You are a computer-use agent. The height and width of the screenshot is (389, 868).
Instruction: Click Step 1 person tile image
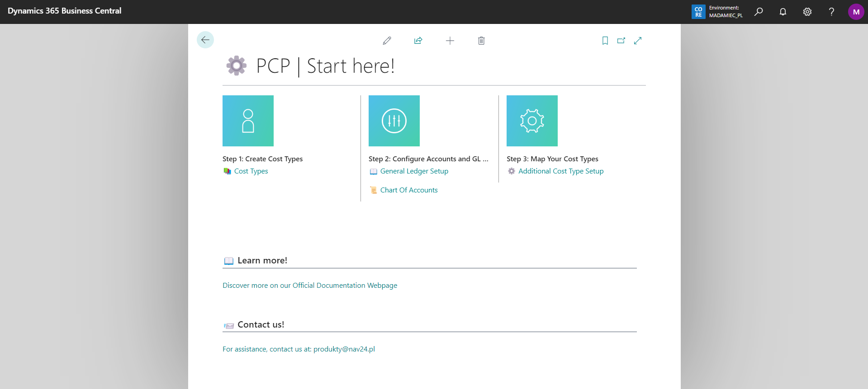248,121
